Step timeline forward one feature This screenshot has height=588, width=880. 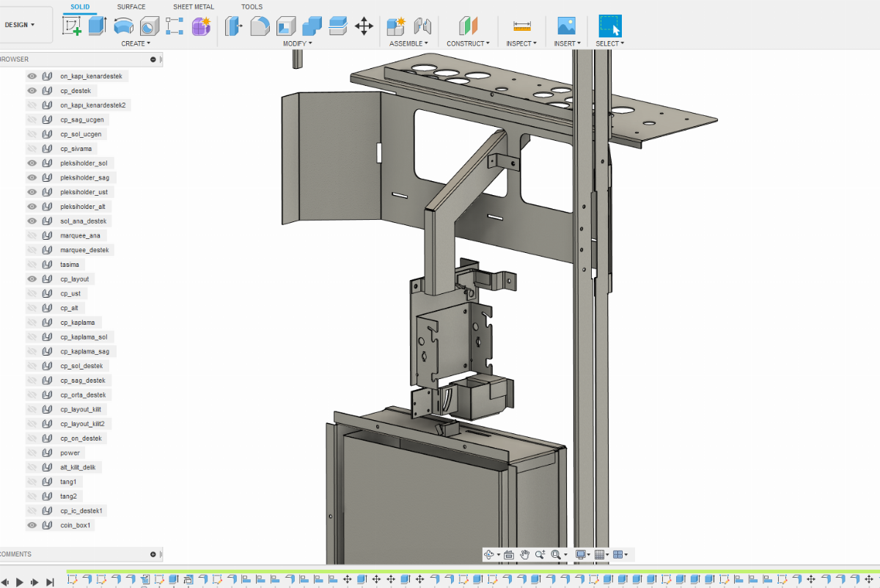coord(34,581)
